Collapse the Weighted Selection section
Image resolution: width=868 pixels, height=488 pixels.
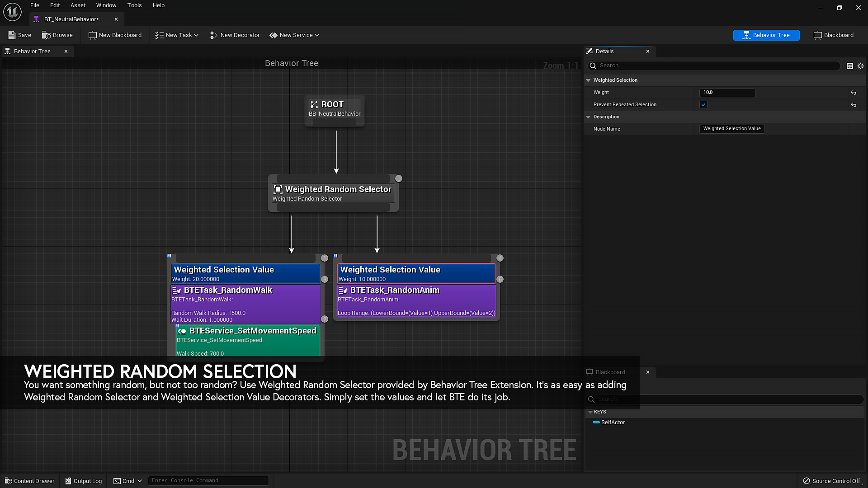click(588, 80)
